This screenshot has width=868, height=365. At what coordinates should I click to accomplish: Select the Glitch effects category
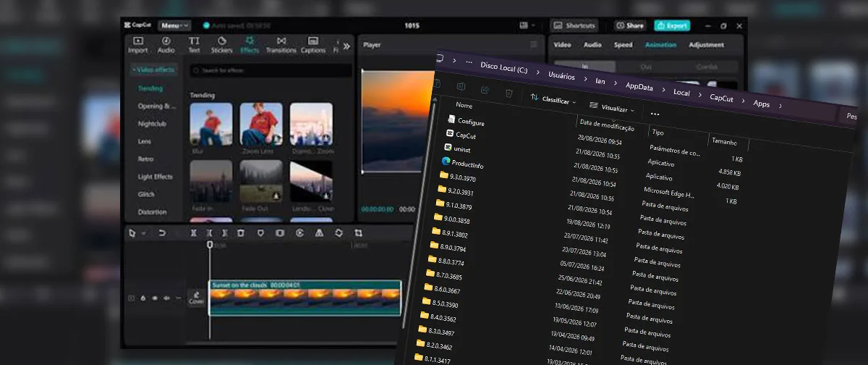tap(146, 194)
